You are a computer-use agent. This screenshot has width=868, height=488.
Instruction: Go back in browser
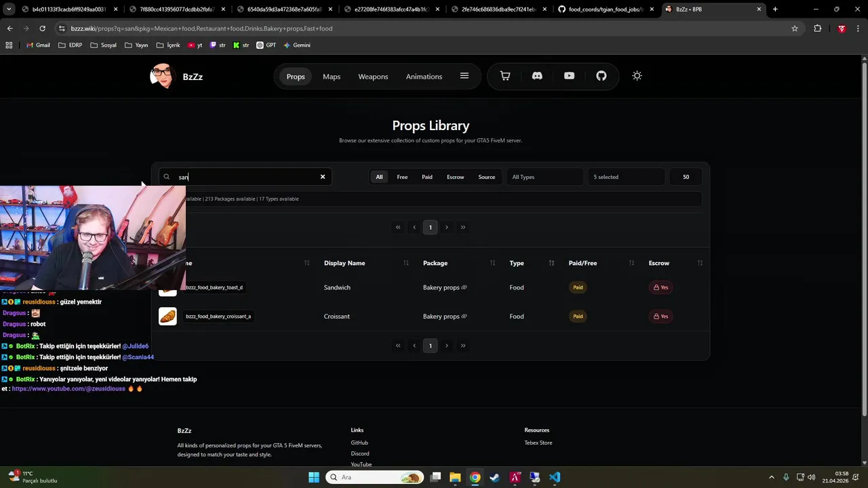[x=9, y=28]
